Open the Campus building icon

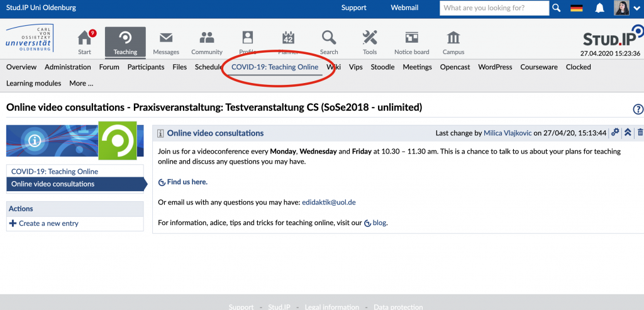pyautogui.click(x=453, y=38)
